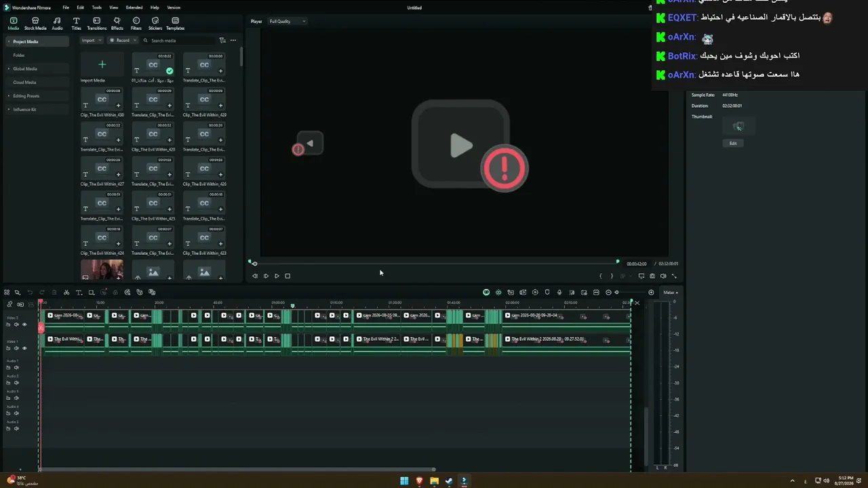868x488 pixels.
Task: Select the text tool in timeline toolbar
Action: point(79,292)
